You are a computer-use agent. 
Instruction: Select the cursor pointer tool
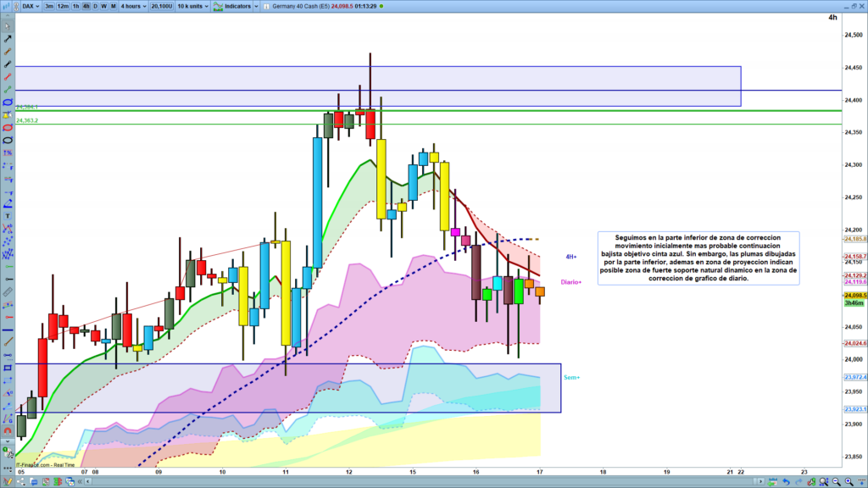click(8, 28)
